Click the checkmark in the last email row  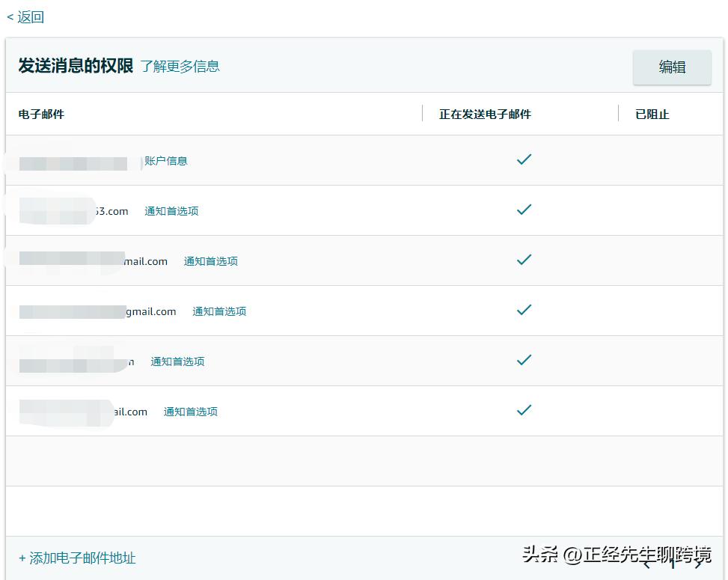tap(523, 410)
